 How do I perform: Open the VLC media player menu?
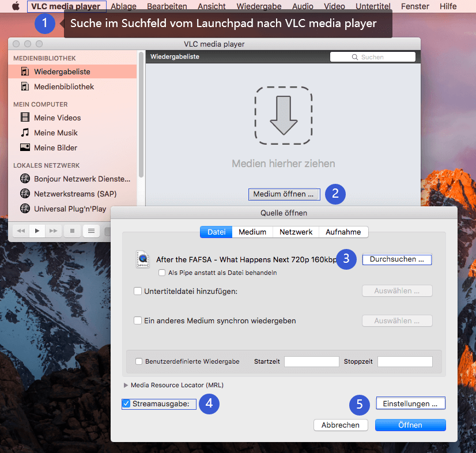point(66,6)
